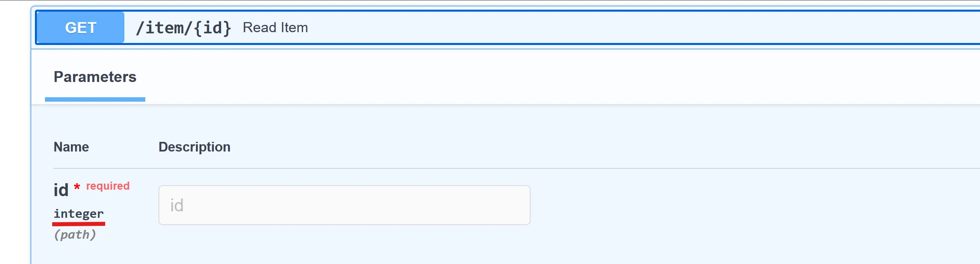
Task: Click the Read Item summary text
Action: [275, 27]
